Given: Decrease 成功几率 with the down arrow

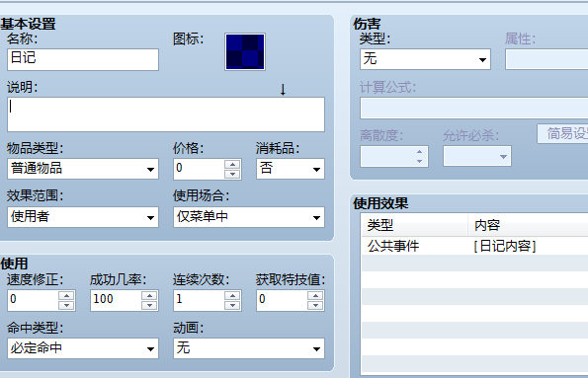Looking at the screenshot, I should click(x=149, y=305).
